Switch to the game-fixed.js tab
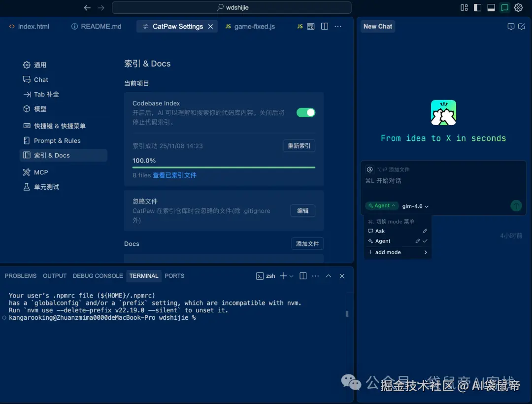 tap(250, 27)
